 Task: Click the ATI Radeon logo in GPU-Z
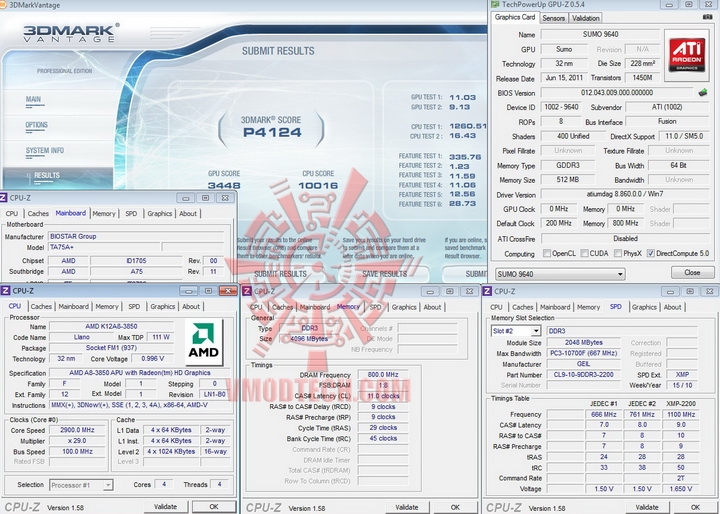[686, 56]
